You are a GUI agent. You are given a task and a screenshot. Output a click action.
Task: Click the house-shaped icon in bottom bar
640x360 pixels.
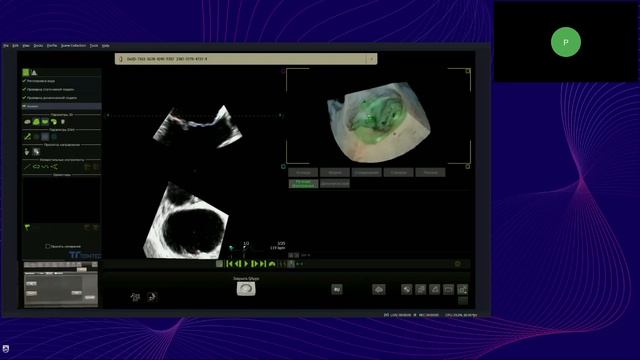click(434, 290)
